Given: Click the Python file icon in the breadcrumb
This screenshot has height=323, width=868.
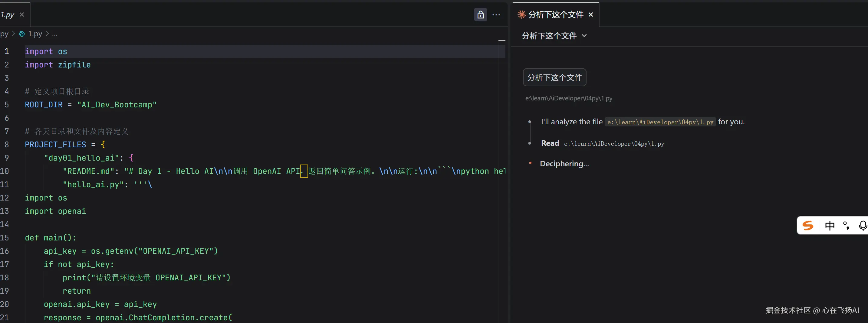Looking at the screenshot, I should click(x=22, y=34).
